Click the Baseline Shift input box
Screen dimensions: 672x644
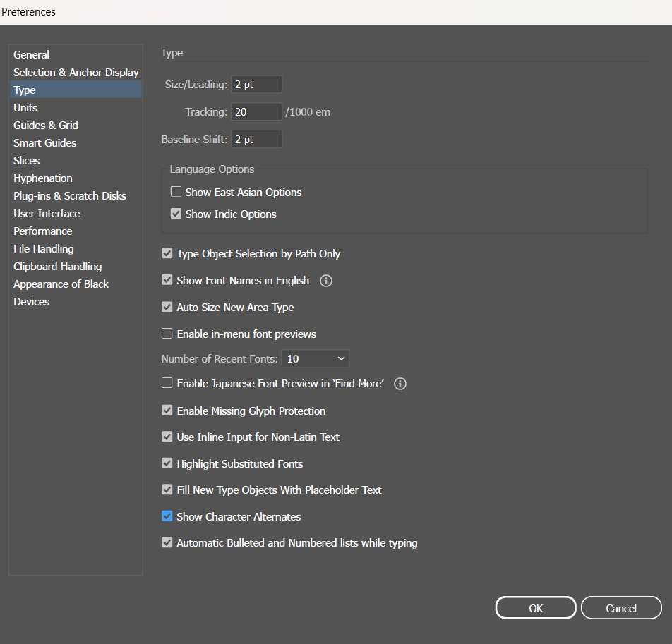[256, 139]
